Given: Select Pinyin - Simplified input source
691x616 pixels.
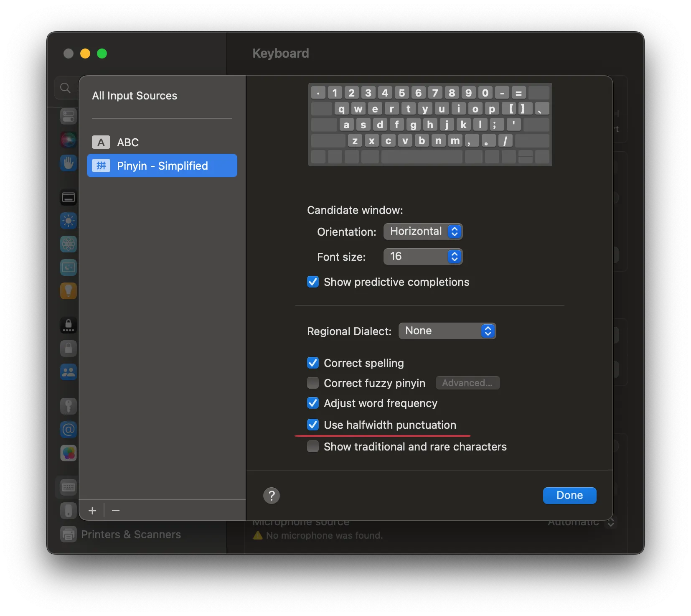Looking at the screenshot, I should click(x=162, y=166).
